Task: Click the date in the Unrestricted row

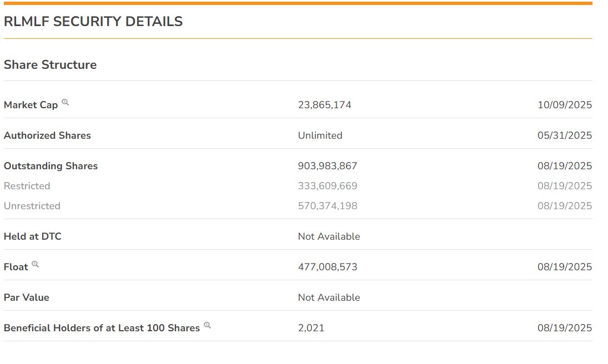Action: pyautogui.click(x=565, y=206)
